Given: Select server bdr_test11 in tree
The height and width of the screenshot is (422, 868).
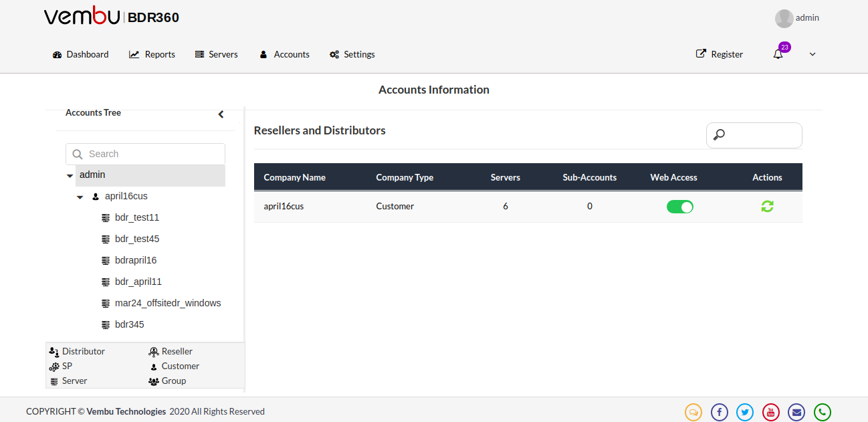Looking at the screenshot, I should (x=137, y=217).
